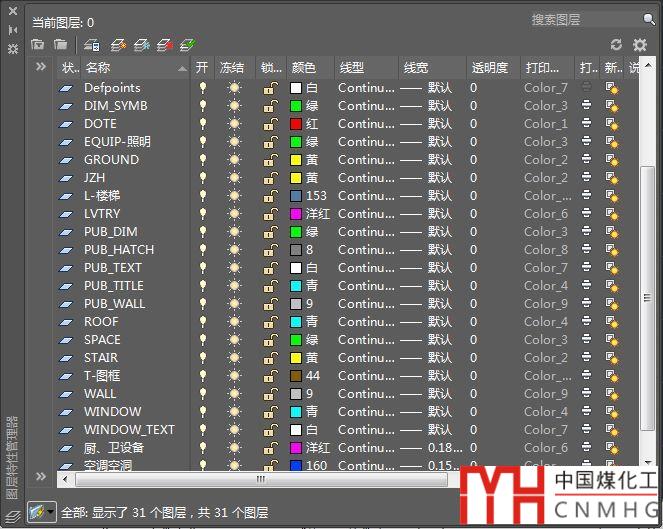Viewport: 663px width, 529px height.
Task: Click the status icon of WALL layer
Action: 66,394
